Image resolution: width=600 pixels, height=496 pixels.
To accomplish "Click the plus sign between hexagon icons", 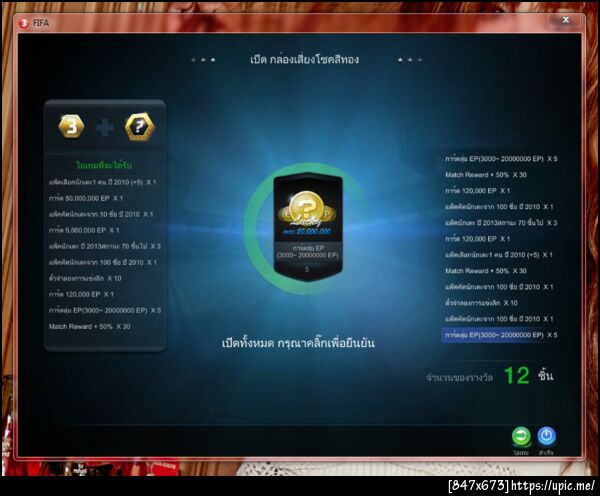I will pos(104,127).
